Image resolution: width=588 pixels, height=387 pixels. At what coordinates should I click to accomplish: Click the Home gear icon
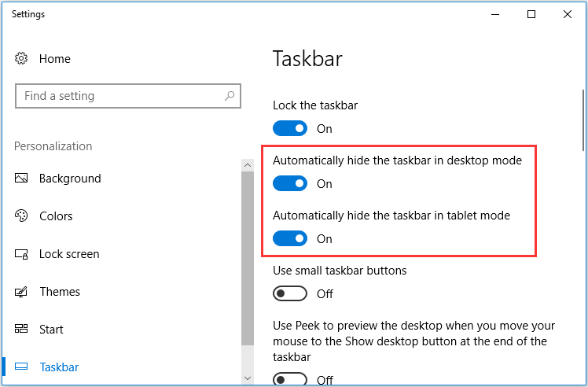click(x=21, y=58)
